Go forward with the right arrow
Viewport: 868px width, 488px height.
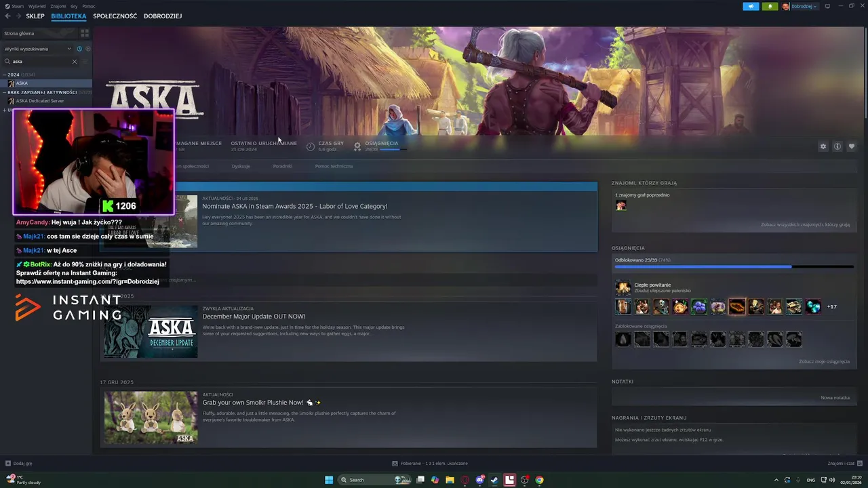coord(18,16)
